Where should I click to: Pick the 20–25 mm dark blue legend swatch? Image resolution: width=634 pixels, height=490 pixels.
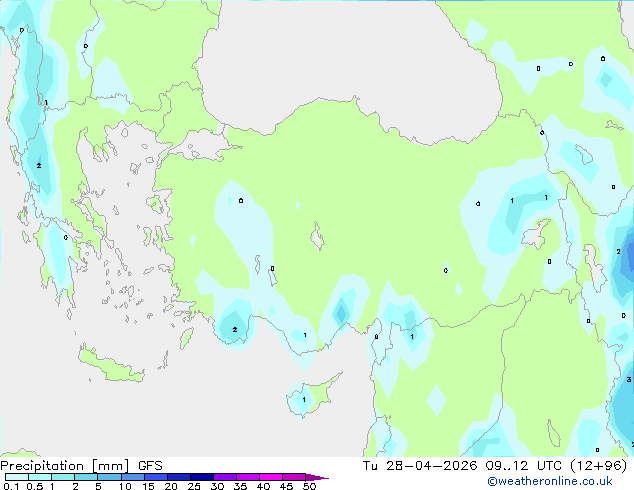click(178, 477)
